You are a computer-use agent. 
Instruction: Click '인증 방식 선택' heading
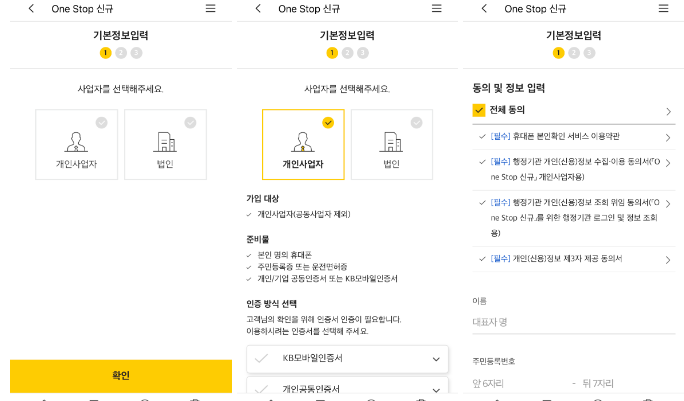pyautogui.click(x=271, y=304)
